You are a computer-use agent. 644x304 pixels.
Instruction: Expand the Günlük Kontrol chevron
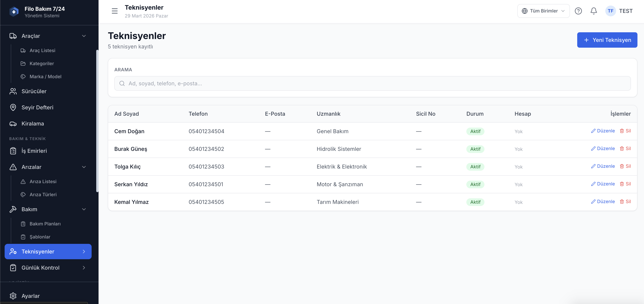(84, 267)
